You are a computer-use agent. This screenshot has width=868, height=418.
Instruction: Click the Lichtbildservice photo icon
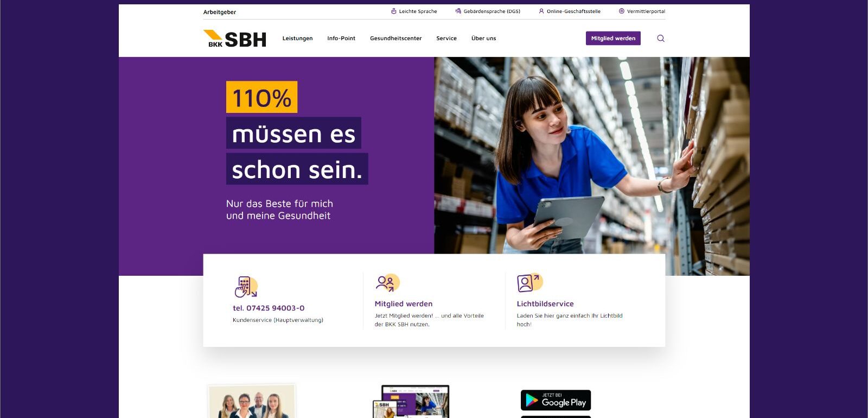[x=529, y=283]
